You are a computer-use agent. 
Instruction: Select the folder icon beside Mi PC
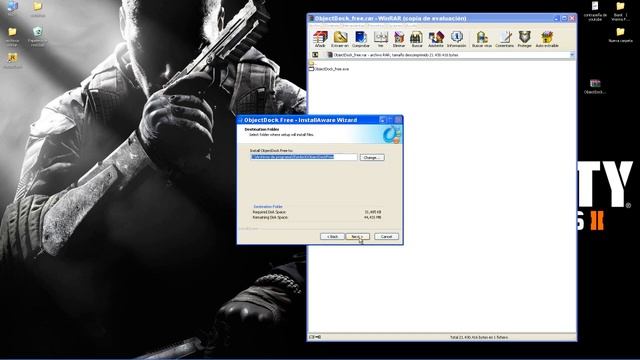[38, 9]
